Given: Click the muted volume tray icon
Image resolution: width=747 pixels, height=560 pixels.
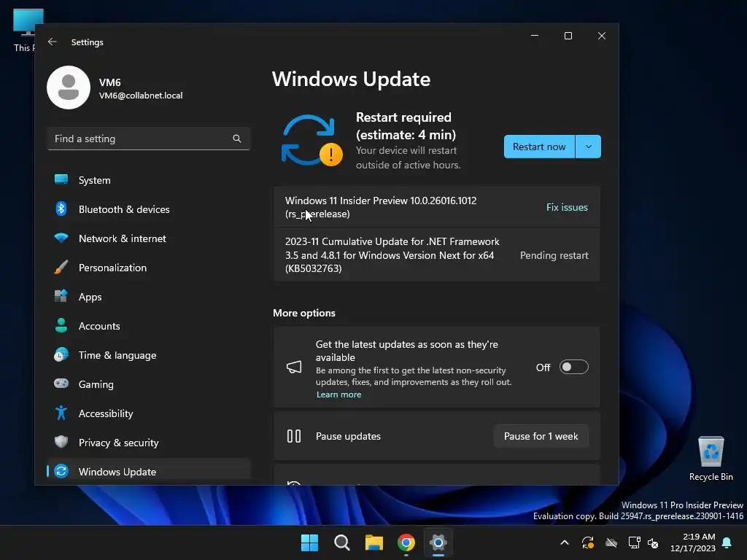Looking at the screenshot, I should [x=653, y=542].
